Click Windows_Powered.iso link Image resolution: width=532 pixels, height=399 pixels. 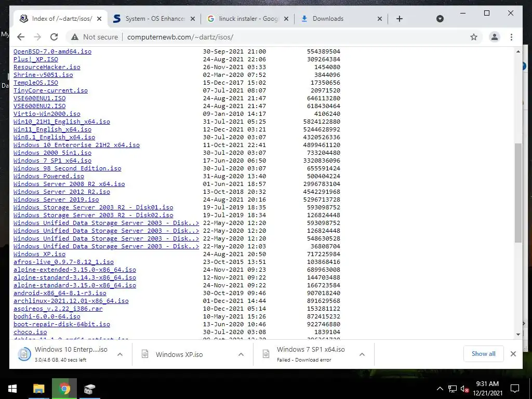coord(48,177)
